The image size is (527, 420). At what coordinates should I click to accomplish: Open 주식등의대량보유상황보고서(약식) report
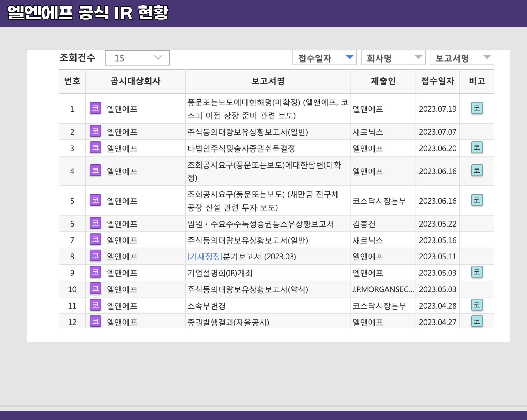pos(248,289)
